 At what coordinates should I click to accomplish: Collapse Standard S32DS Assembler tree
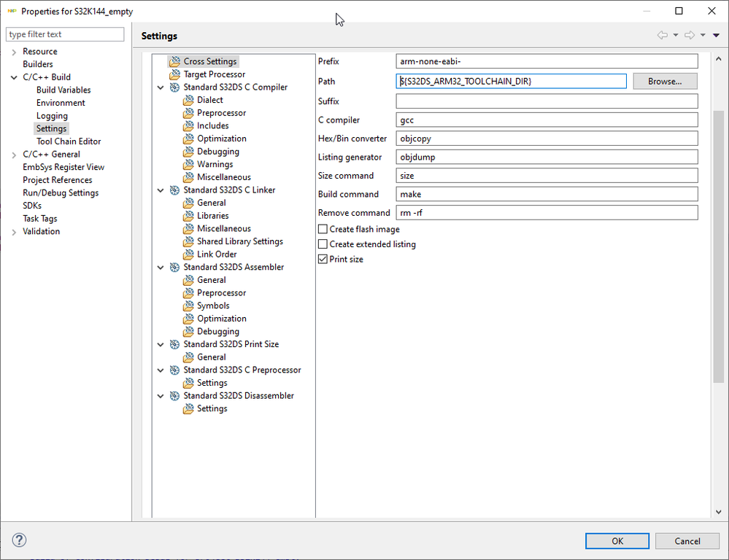(x=161, y=268)
